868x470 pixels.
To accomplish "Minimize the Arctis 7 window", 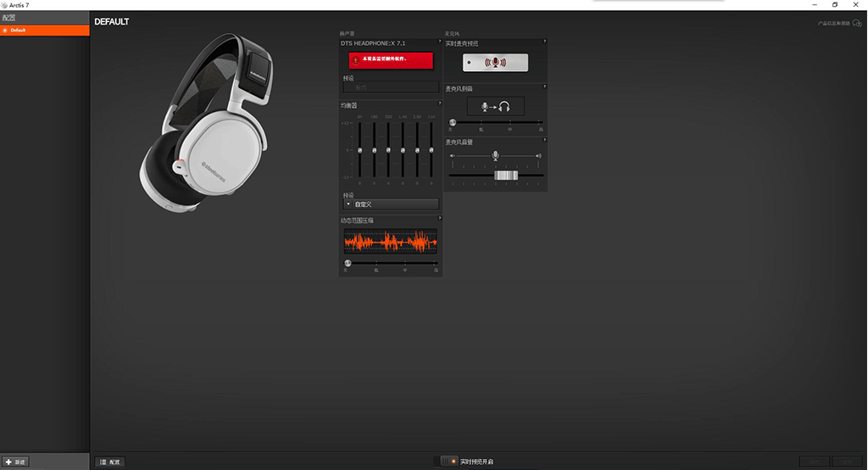I will 815,5.
